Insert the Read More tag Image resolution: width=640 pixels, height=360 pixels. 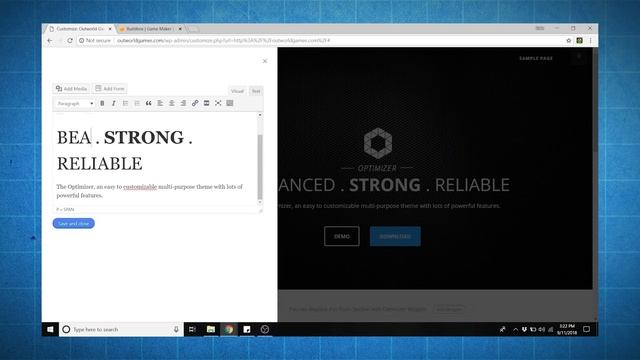coord(207,103)
